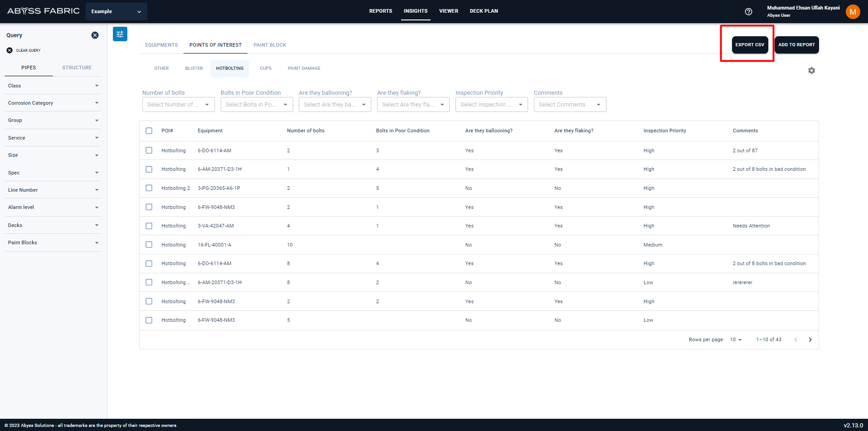868x431 pixels.
Task: Open the Deck Plan menu item
Action: pyautogui.click(x=484, y=11)
